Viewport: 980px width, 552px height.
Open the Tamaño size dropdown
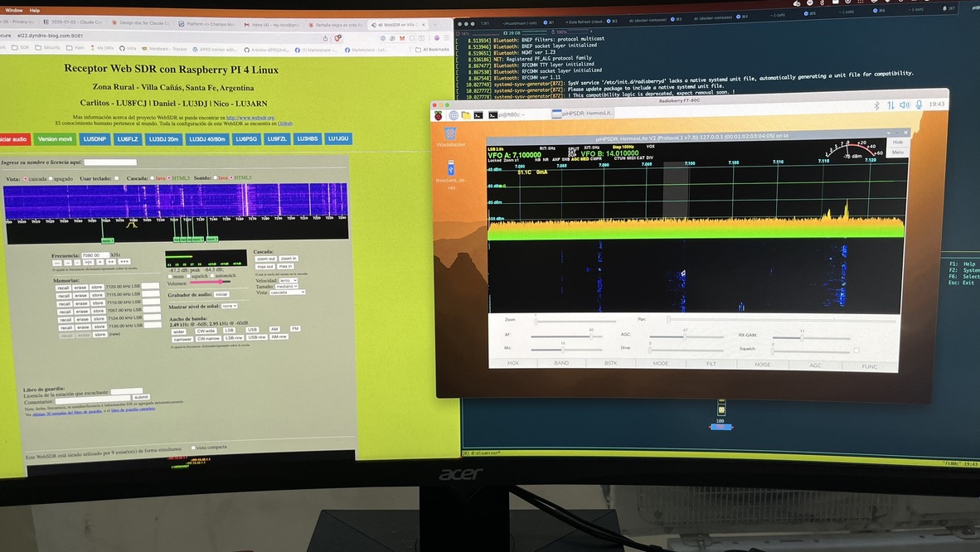coord(286,286)
